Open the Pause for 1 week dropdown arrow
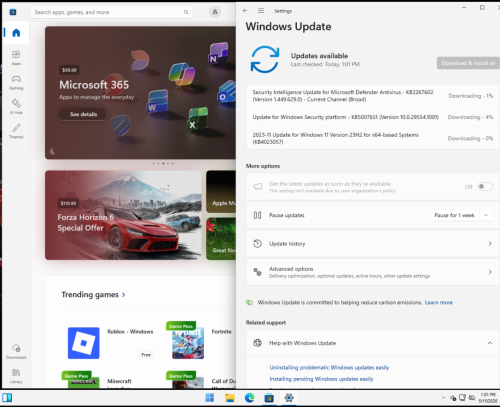Viewport: 500px width, 407px height. click(x=486, y=215)
